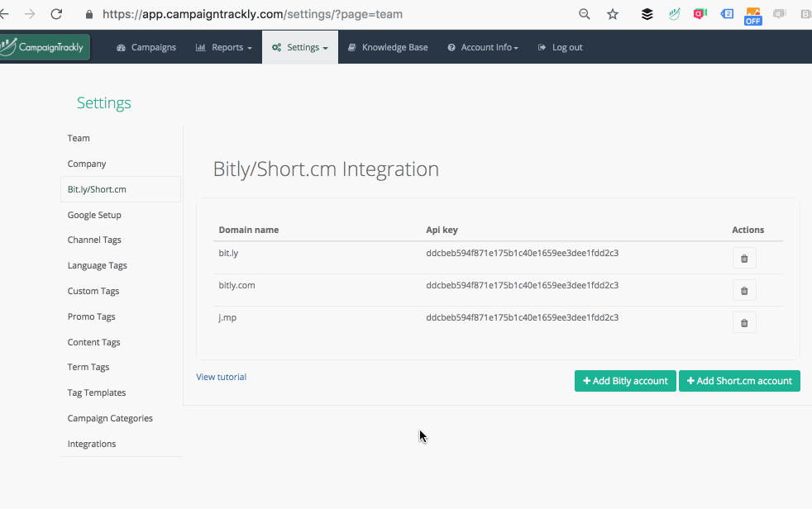
Task: Click the Actions column header
Action: pos(748,230)
